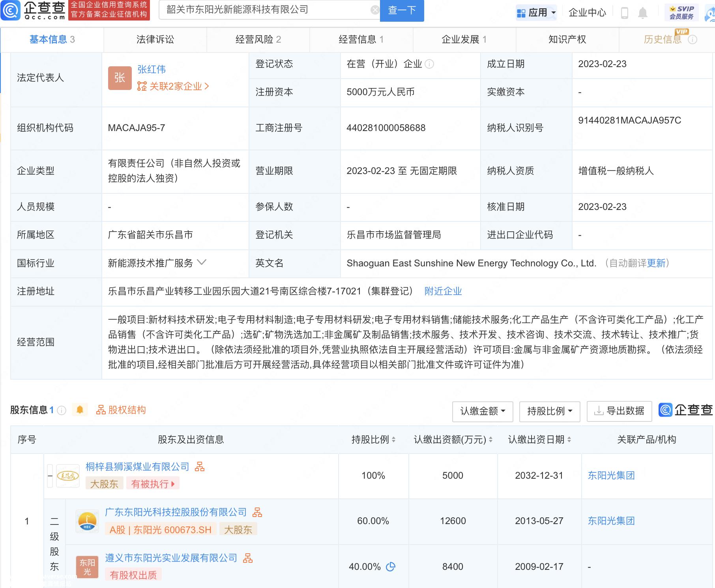Open 桐梓县狮溪煤业有限公司 company link

coord(138,467)
